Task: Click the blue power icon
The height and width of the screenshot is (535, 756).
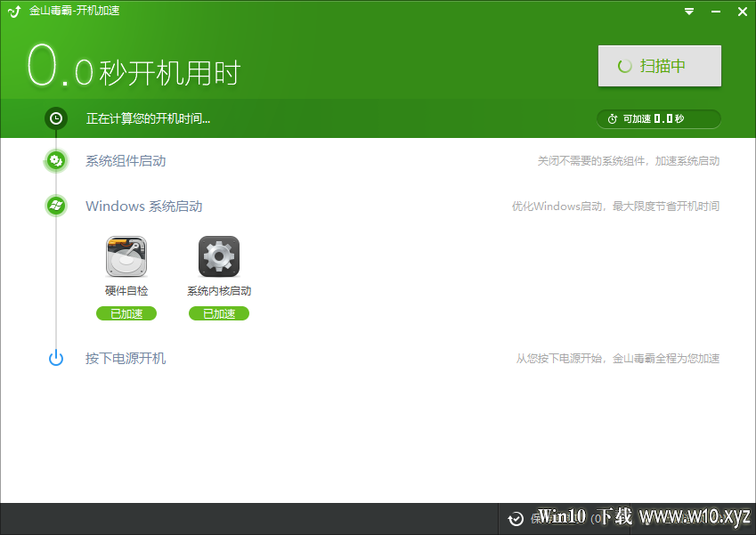Action: point(56,358)
